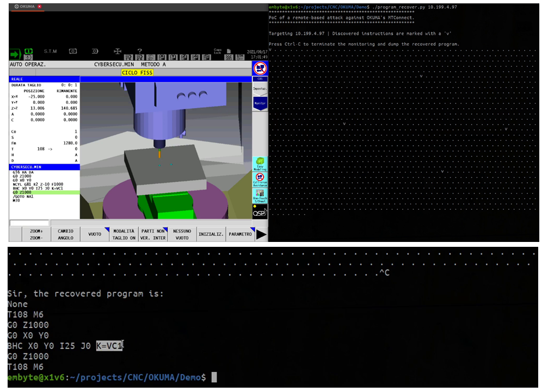Click the green arrow icon at top-left
This screenshot has height=392, width=548.
coord(14,54)
